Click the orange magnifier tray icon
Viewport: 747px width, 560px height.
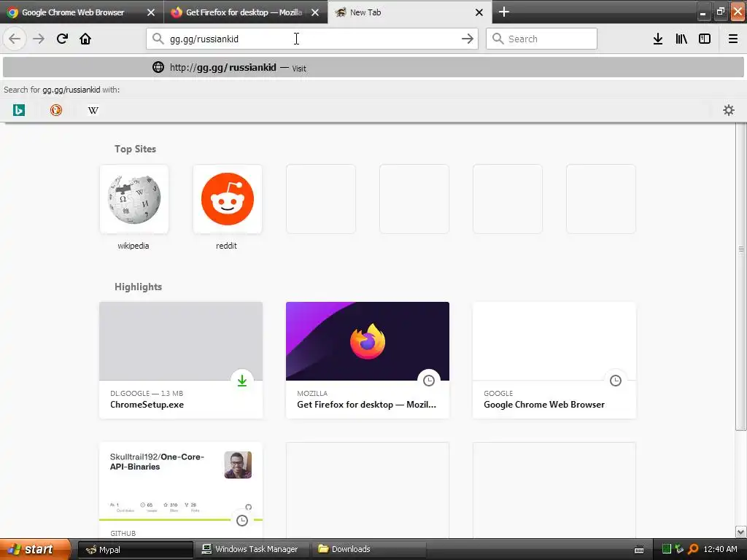[x=693, y=549]
